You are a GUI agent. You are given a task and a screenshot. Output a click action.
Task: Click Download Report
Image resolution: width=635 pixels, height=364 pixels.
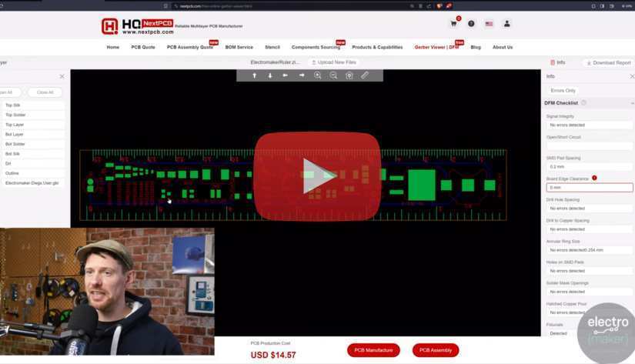pyautogui.click(x=609, y=63)
